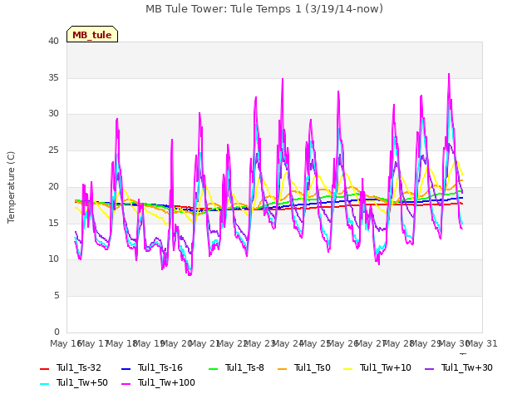Screen dimensions: 532x399
Task: Click the May 23 x-axis date label
Action: coord(260,343)
